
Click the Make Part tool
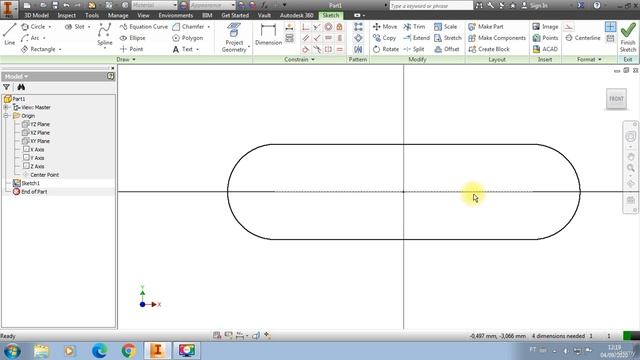pos(485,27)
